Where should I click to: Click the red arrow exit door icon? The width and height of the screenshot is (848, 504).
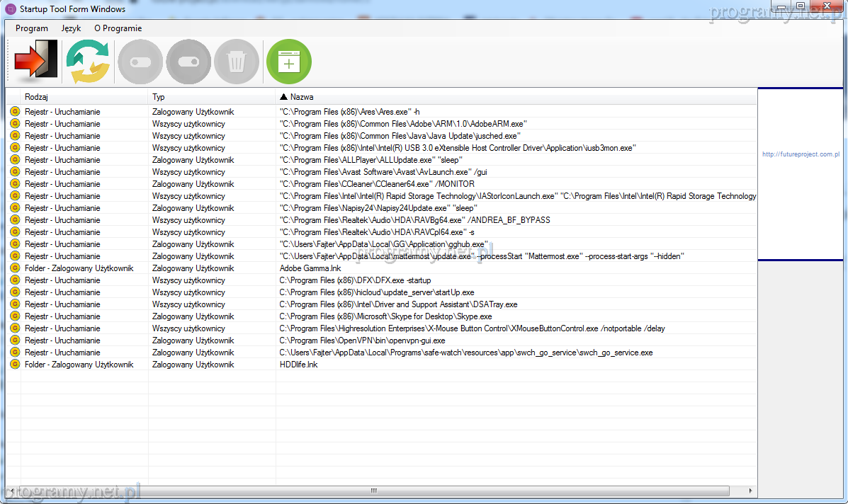point(35,62)
